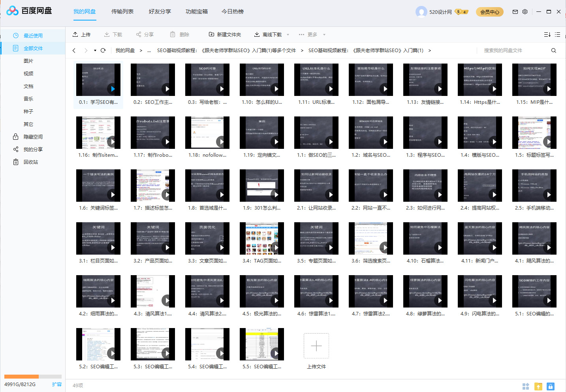The width and height of the screenshot is (566, 392).
Task: Click the 删除 delete toolbar button
Action: coord(179,35)
